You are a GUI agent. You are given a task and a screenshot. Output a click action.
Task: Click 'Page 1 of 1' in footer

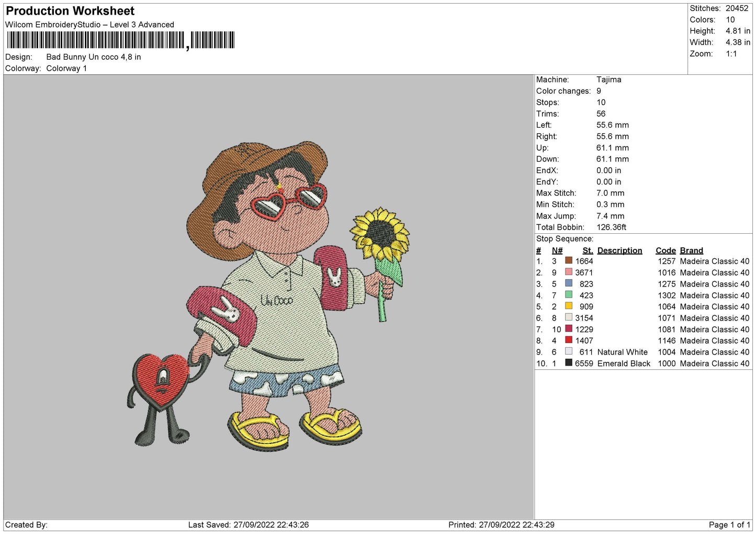[729, 525]
